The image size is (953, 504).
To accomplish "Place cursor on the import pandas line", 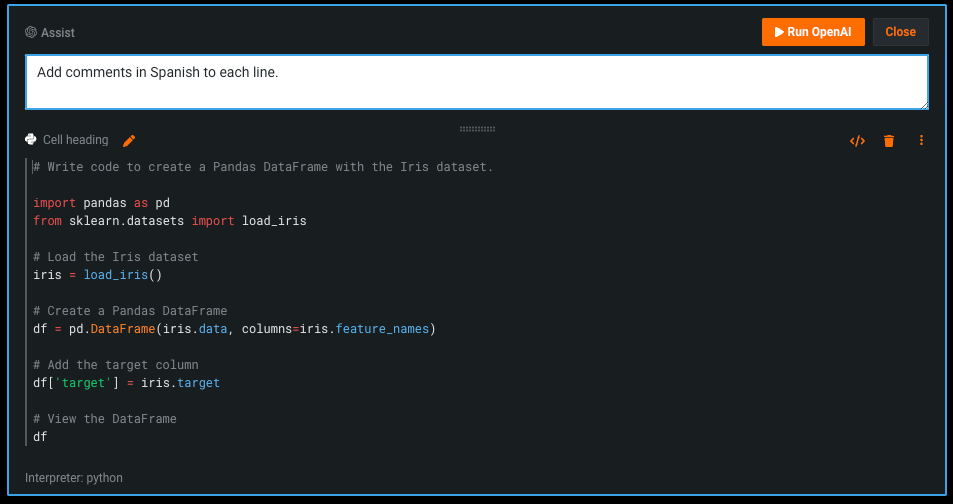I will [101, 203].
